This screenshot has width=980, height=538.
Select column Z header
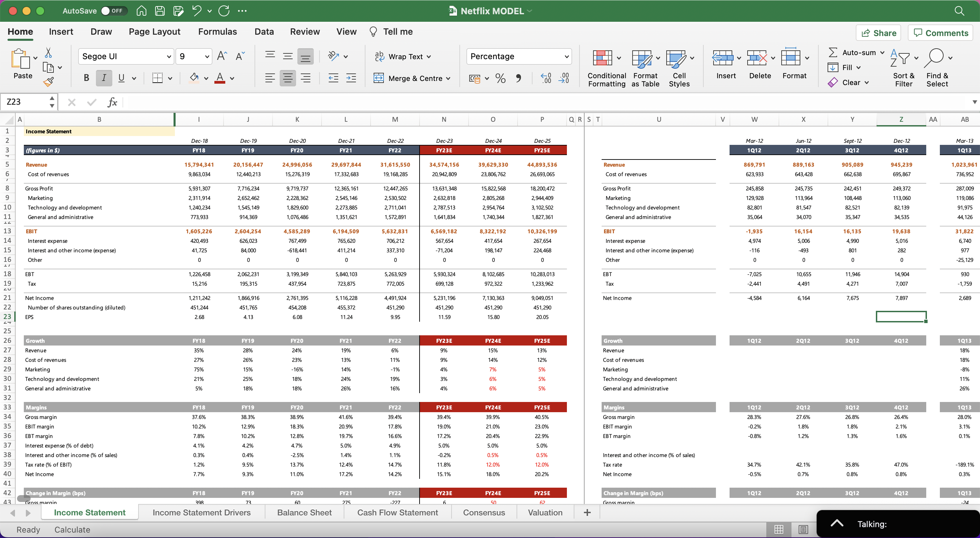[901, 119]
